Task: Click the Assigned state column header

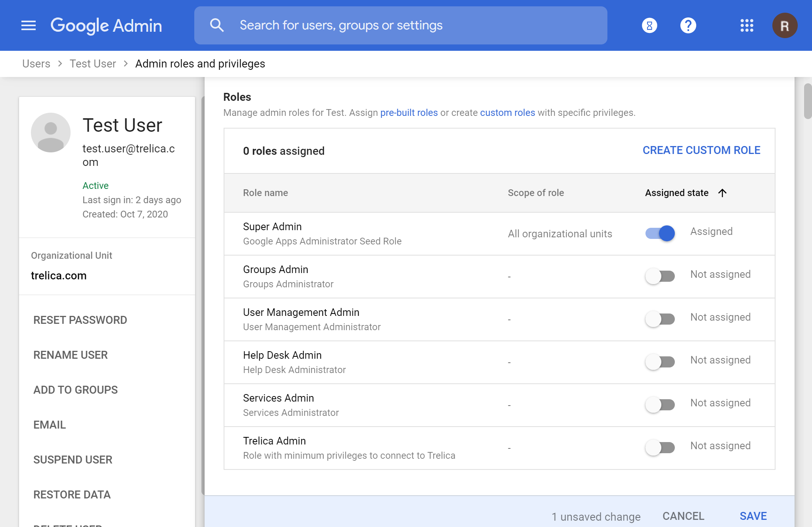Action: point(677,193)
